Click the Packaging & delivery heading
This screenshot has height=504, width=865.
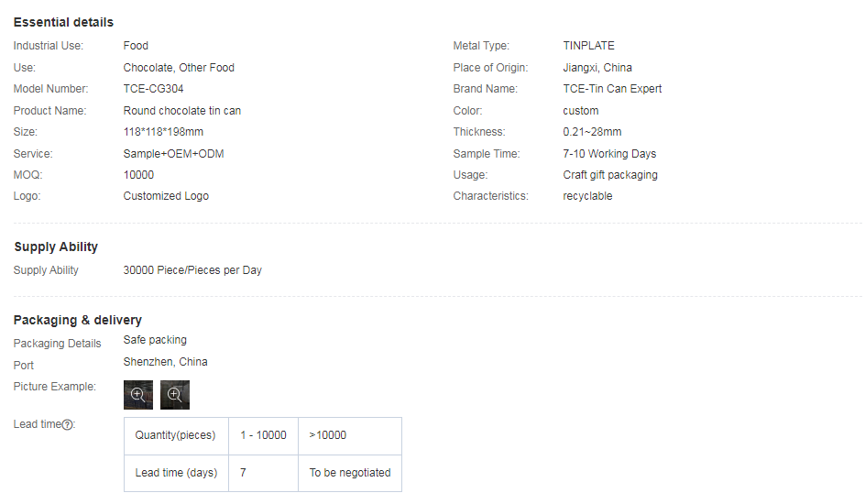click(77, 320)
